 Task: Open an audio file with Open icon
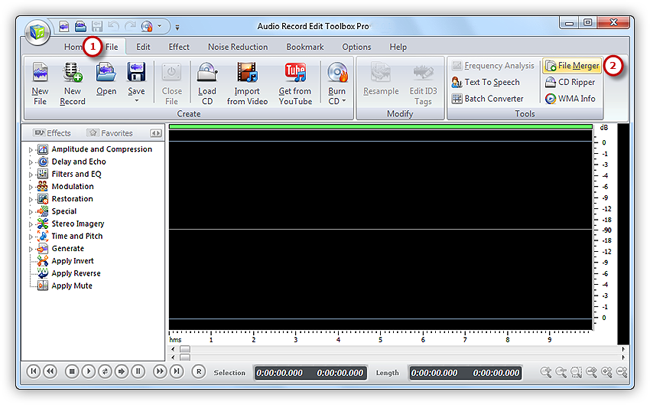click(106, 73)
